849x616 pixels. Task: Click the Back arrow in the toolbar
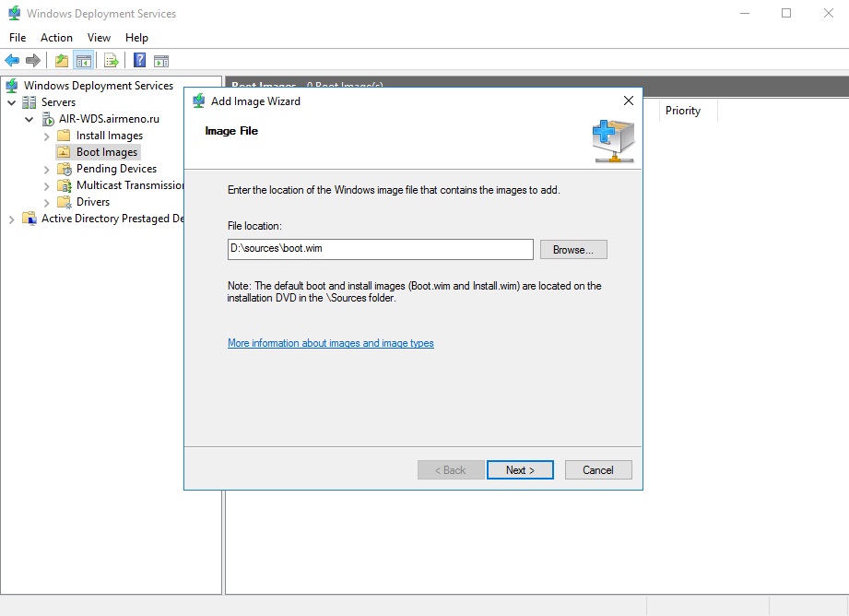[12, 61]
